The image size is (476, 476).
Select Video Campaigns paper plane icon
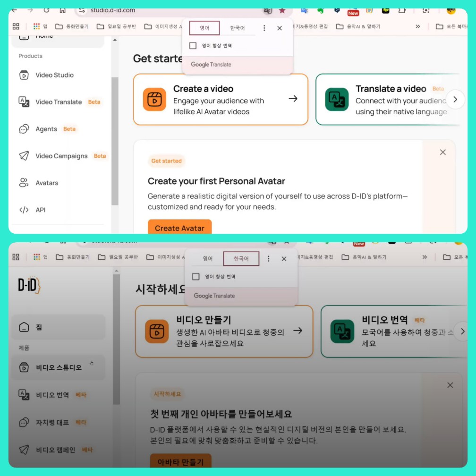point(24,156)
